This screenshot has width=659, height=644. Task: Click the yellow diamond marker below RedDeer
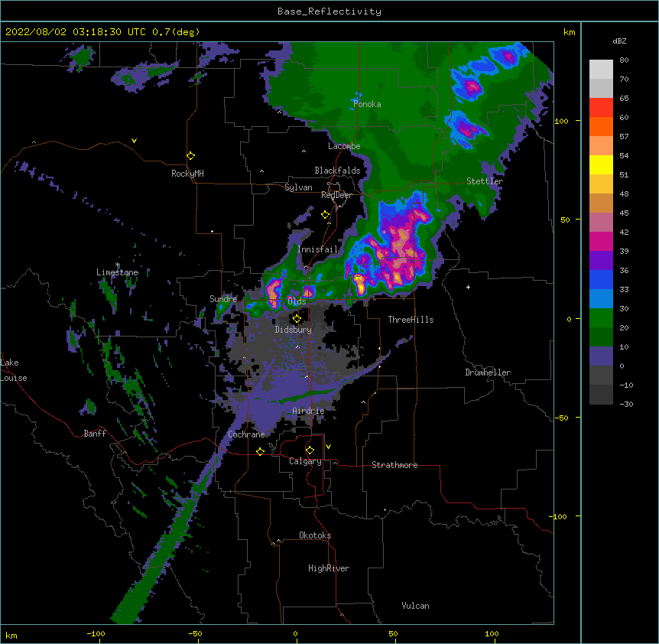(326, 215)
